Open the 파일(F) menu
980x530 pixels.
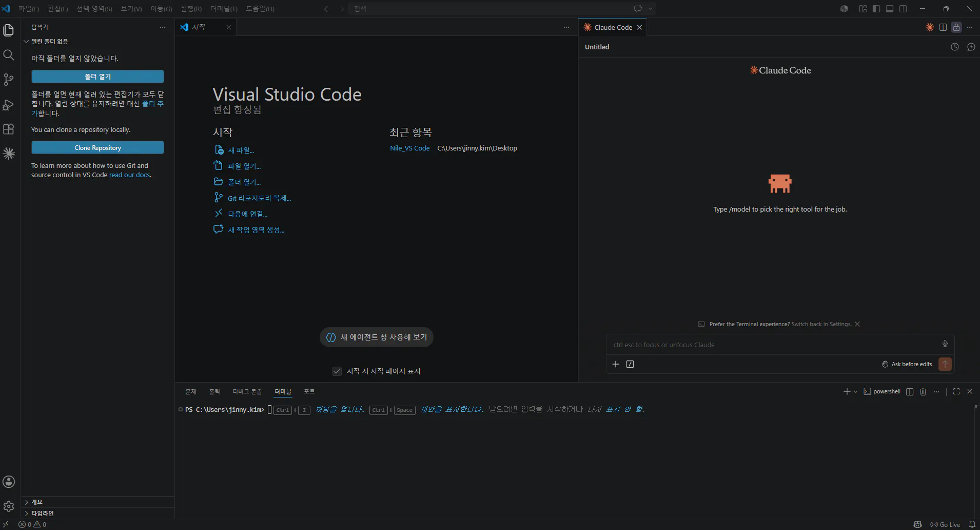pos(29,9)
